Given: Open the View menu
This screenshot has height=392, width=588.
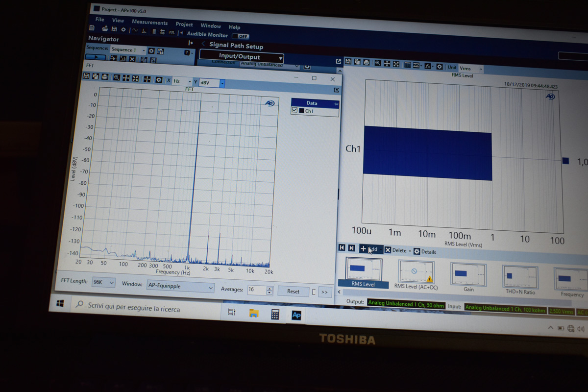Looking at the screenshot, I should pyautogui.click(x=118, y=21).
